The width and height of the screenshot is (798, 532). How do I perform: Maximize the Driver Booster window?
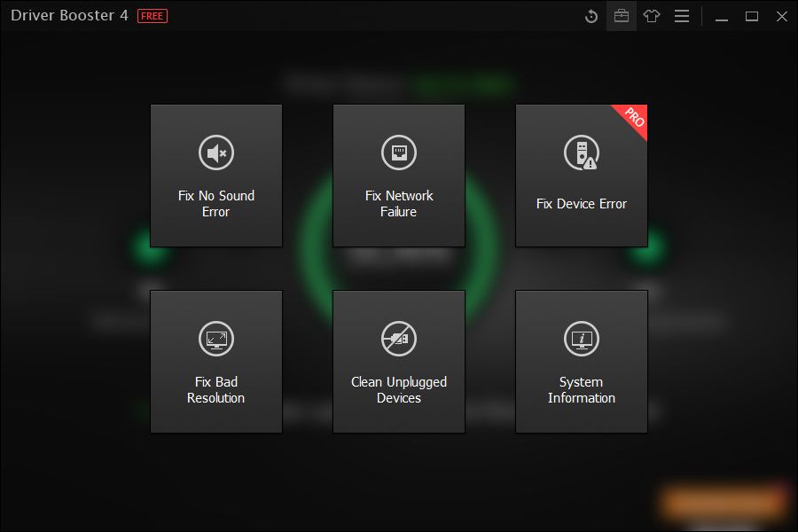pos(752,16)
